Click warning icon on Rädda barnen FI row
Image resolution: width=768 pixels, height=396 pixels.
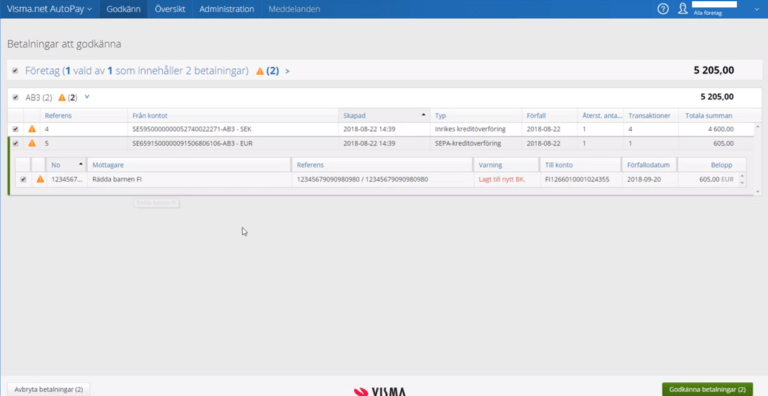[40, 179]
